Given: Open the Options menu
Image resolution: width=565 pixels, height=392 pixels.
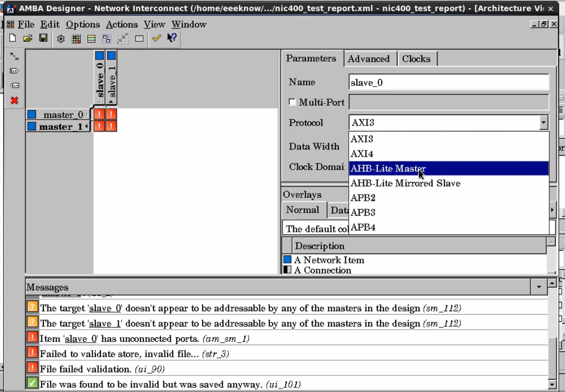Looking at the screenshot, I should 83,24.
